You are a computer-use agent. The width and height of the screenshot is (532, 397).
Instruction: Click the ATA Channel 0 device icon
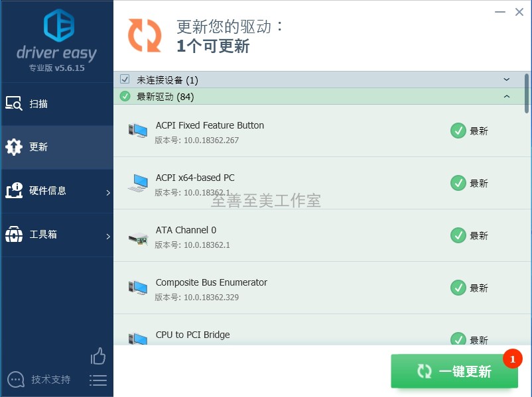pyautogui.click(x=138, y=239)
